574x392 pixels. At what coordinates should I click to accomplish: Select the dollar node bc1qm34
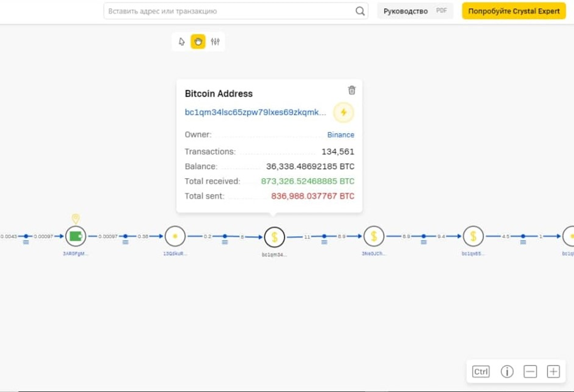click(274, 237)
